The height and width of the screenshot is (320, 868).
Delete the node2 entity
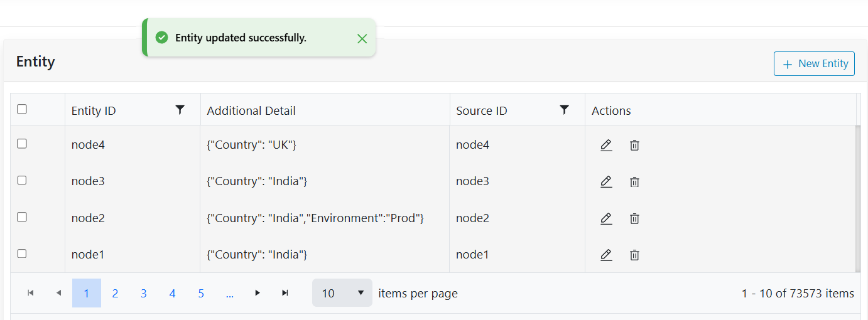634,218
